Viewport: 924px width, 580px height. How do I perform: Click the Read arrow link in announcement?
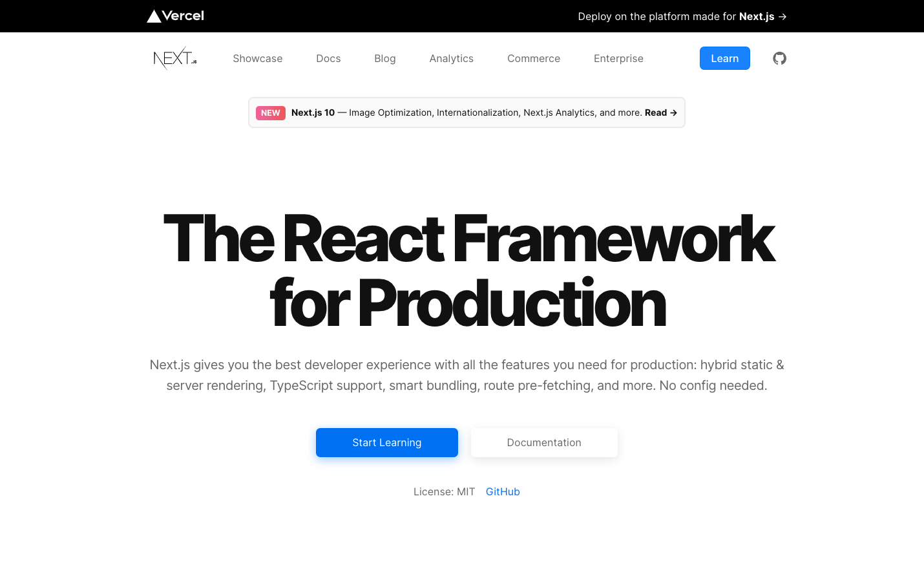click(661, 113)
